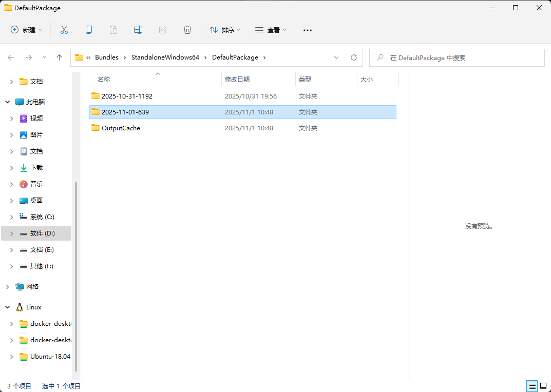
Task: Expand the 网络 (Network) chevron
Action: coord(7,287)
